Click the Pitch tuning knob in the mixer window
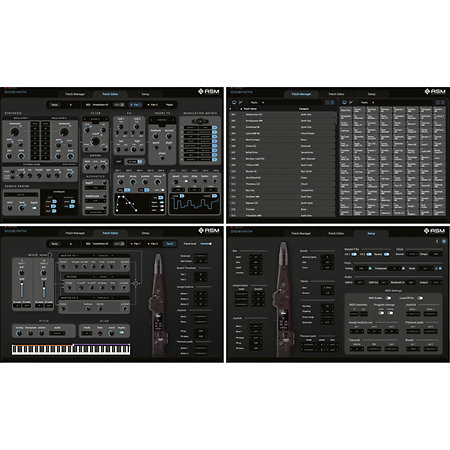This screenshot has height=450, width=450. click(x=20, y=333)
